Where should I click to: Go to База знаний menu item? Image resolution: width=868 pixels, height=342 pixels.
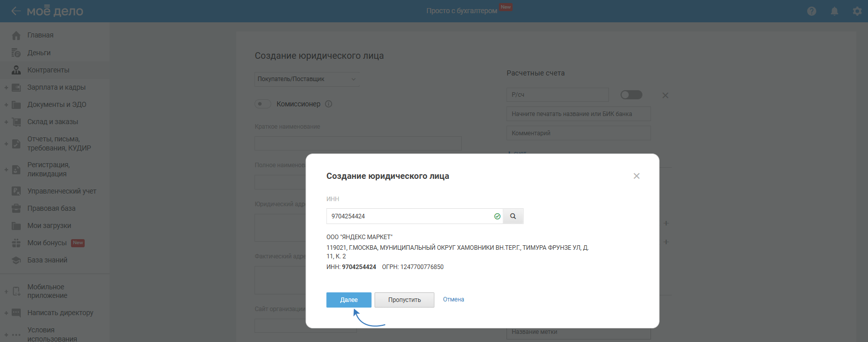pos(47,260)
